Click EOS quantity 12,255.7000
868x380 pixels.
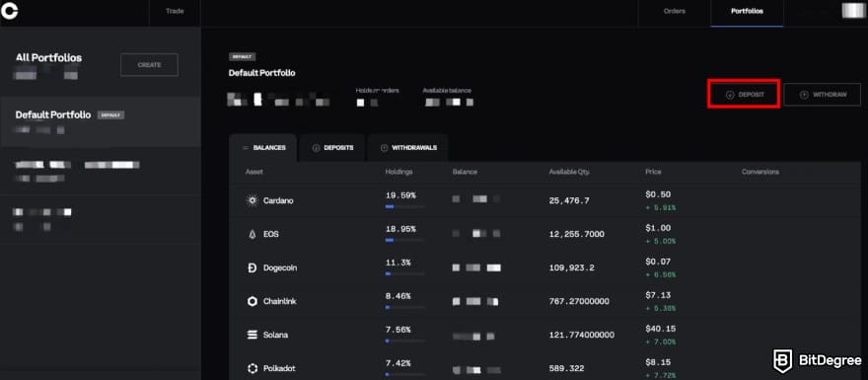coord(576,234)
